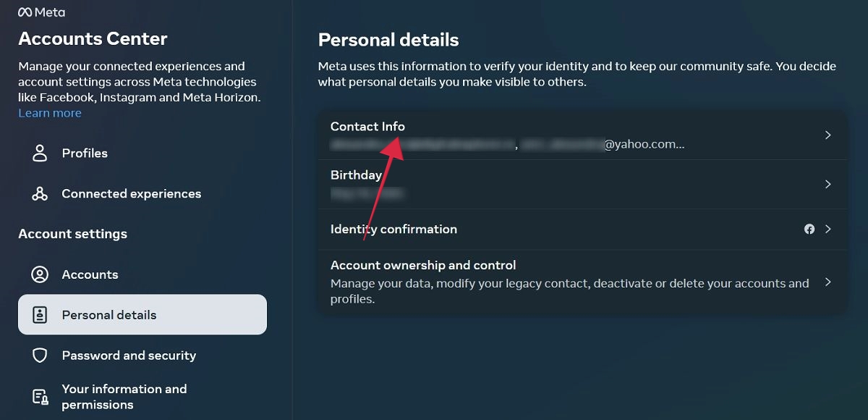Viewport: 868px width, 420px height.
Task: Select the Personal details card icon
Action: 40,314
